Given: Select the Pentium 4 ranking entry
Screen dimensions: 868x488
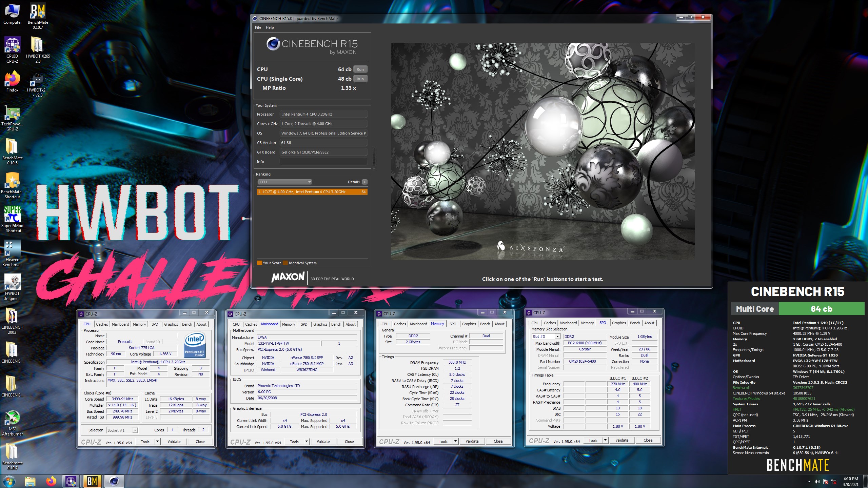Looking at the screenshot, I should tap(312, 192).
